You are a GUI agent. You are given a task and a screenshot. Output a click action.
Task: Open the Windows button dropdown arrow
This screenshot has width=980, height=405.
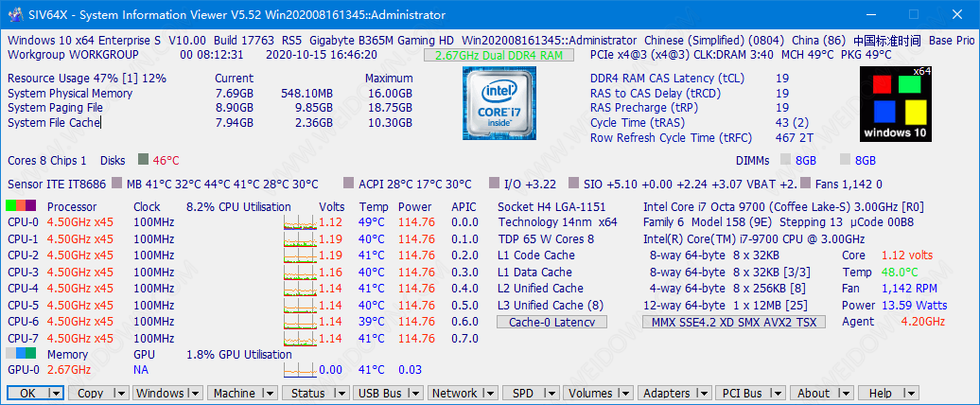pyautogui.click(x=196, y=393)
